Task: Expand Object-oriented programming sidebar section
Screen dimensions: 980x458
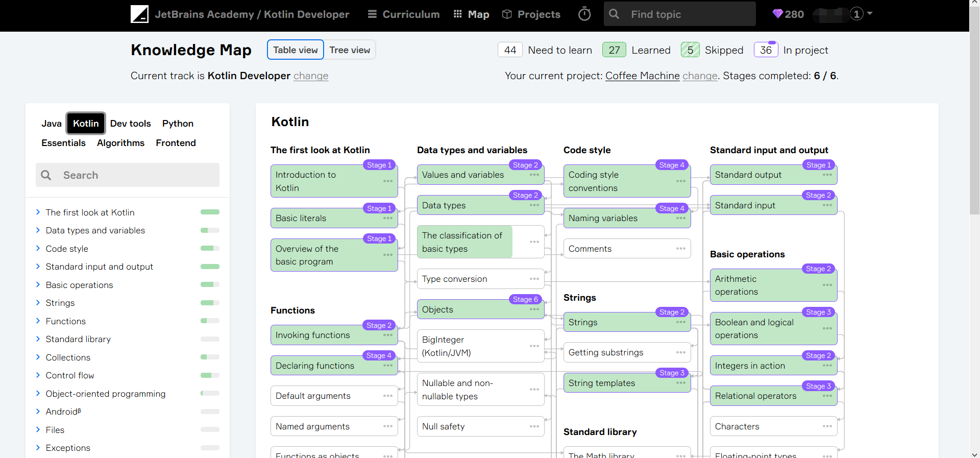Action: click(x=38, y=393)
